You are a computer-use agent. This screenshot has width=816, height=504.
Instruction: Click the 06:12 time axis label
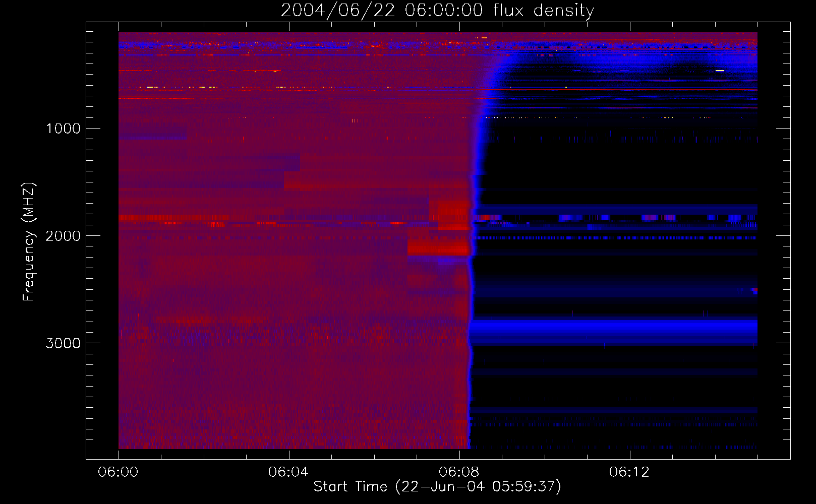629,472
